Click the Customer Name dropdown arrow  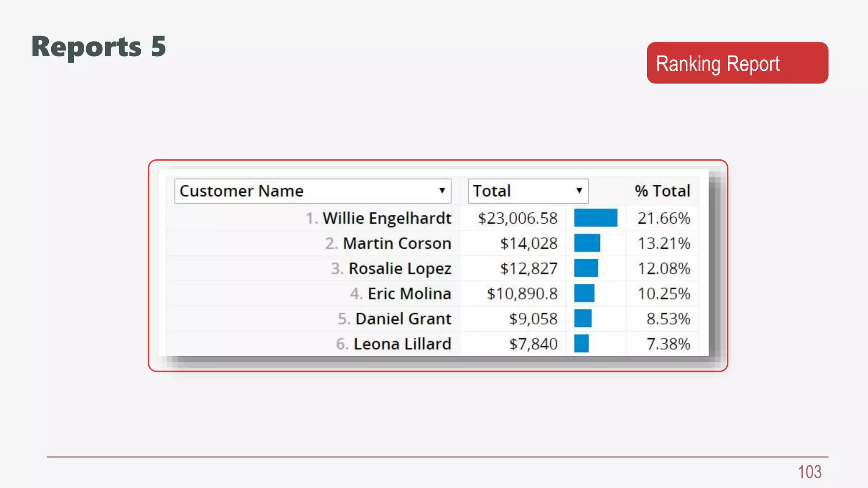click(442, 191)
